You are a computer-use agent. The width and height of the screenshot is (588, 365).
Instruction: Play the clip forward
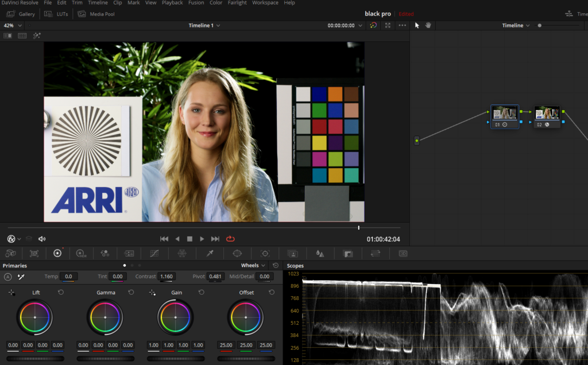(x=202, y=239)
